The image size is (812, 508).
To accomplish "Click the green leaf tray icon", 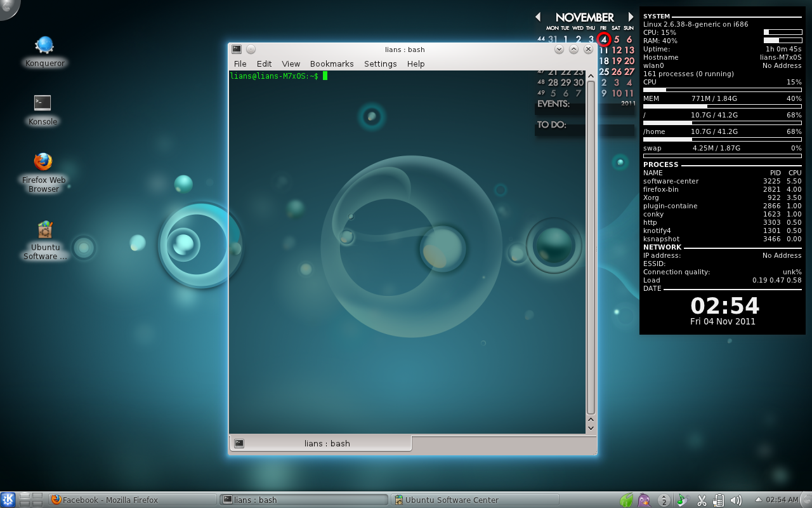I will click(x=626, y=500).
